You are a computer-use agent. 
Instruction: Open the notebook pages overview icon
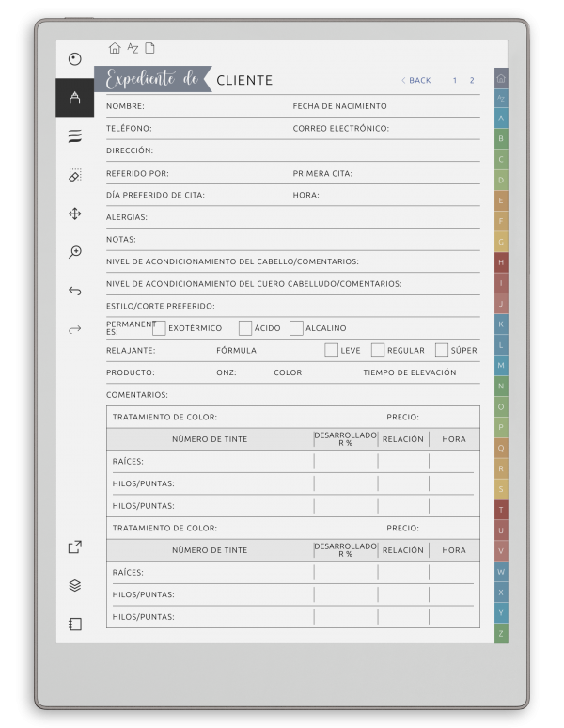pos(74,624)
